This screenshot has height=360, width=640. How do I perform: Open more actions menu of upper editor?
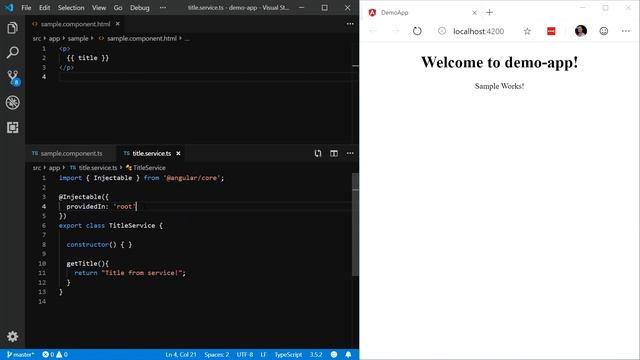tap(350, 24)
